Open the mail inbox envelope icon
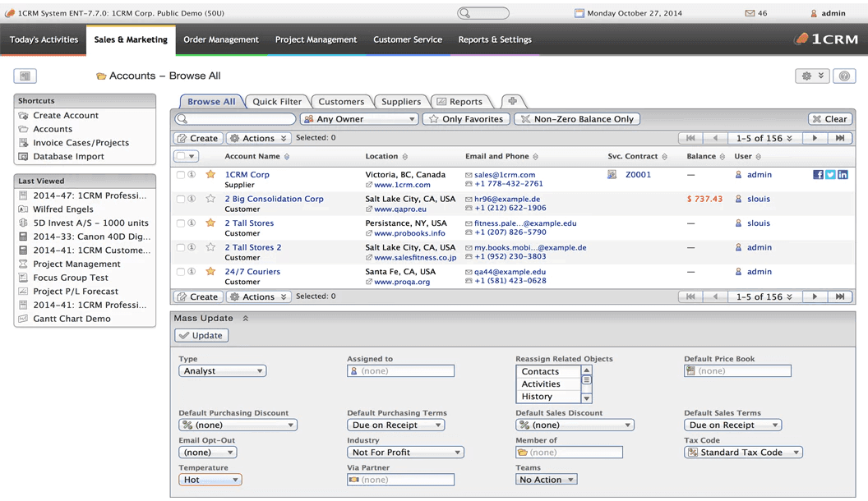Viewport: 868px width, 501px height. 750,13
